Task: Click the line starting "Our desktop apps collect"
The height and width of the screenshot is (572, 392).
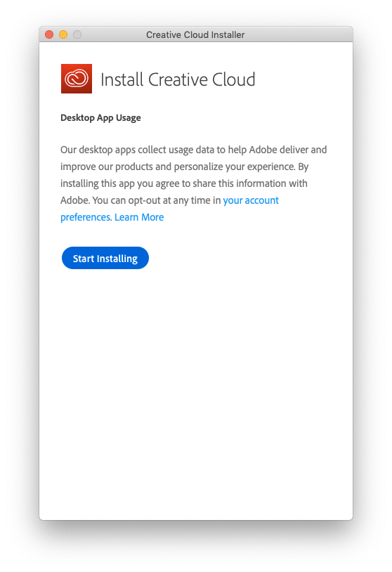Action: [194, 150]
